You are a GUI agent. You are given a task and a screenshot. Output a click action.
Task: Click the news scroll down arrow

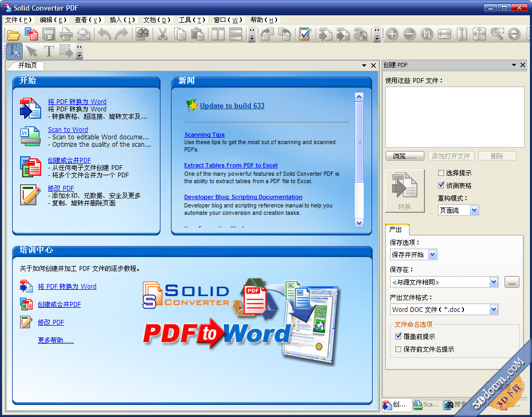pos(359,223)
